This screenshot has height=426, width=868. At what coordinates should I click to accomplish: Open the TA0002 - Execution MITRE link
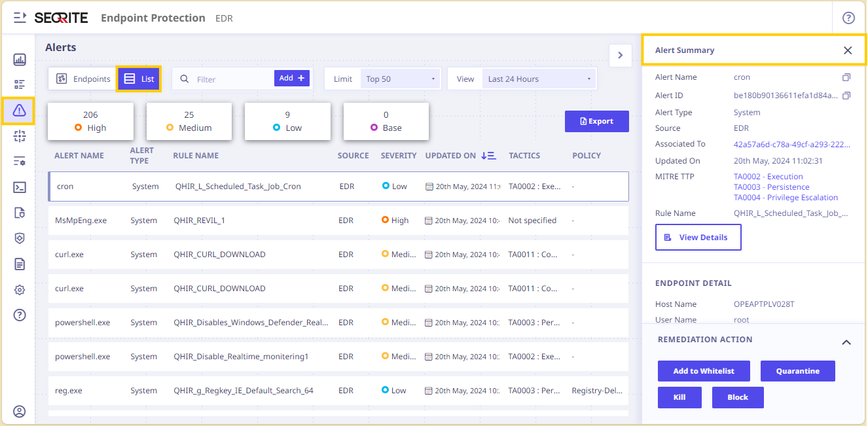point(769,177)
